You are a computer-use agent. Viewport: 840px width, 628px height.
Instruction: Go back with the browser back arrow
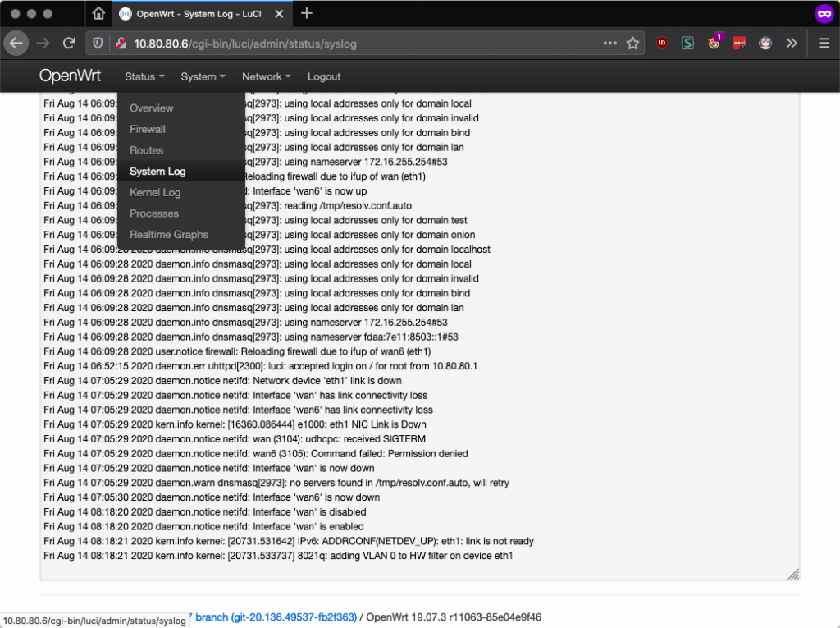(16, 44)
